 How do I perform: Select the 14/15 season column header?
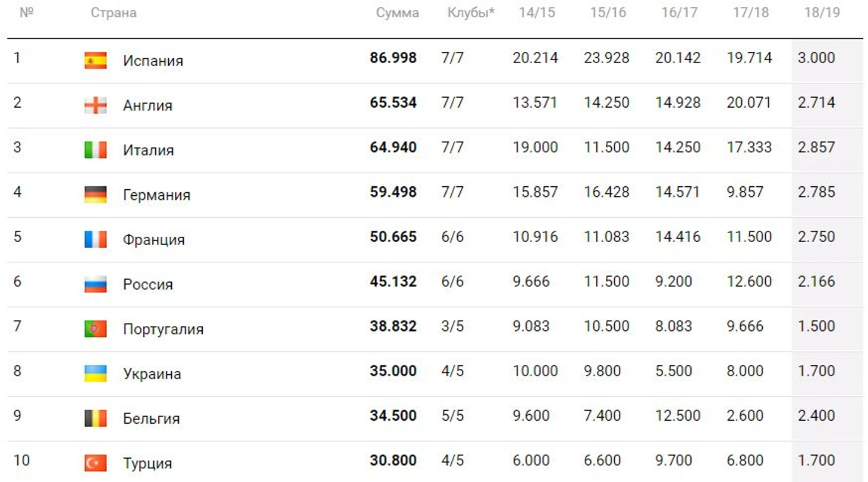pyautogui.click(x=536, y=12)
